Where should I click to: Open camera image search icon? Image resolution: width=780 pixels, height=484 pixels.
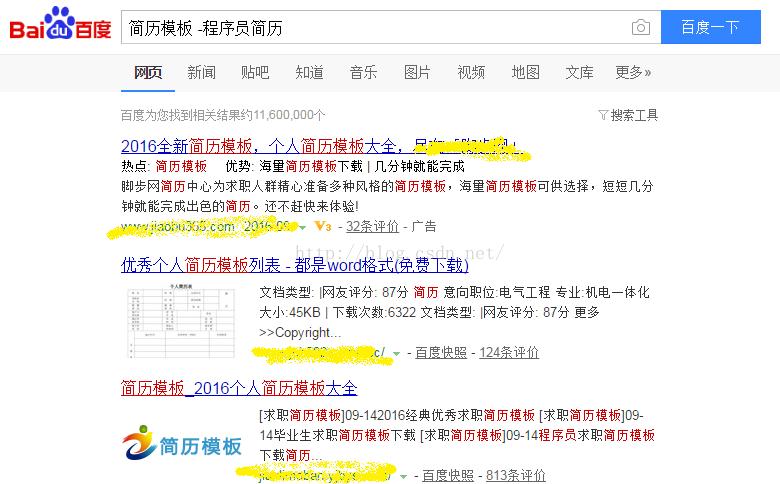tap(641, 27)
